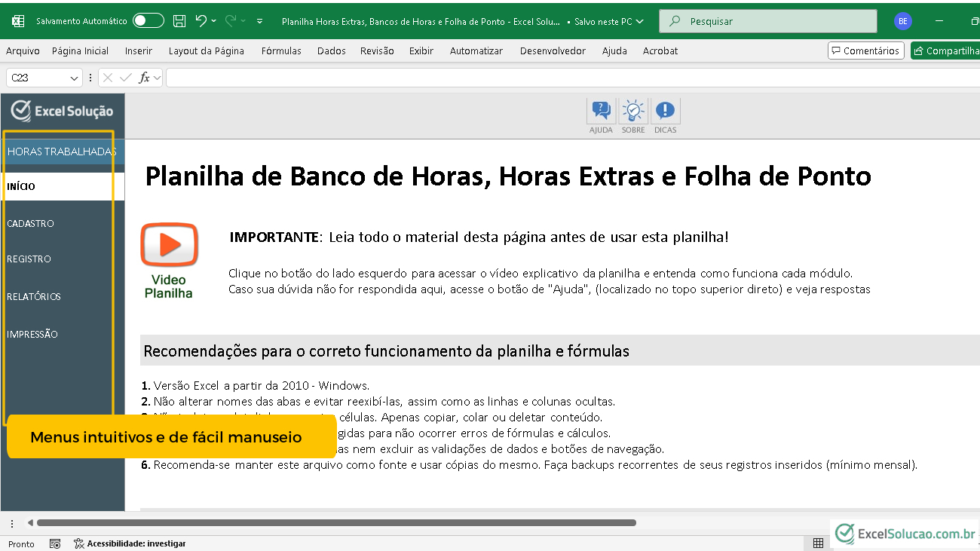Go to RELATÓRIOS in the sidebar
This screenshot has height=551, width=980.
34,297
